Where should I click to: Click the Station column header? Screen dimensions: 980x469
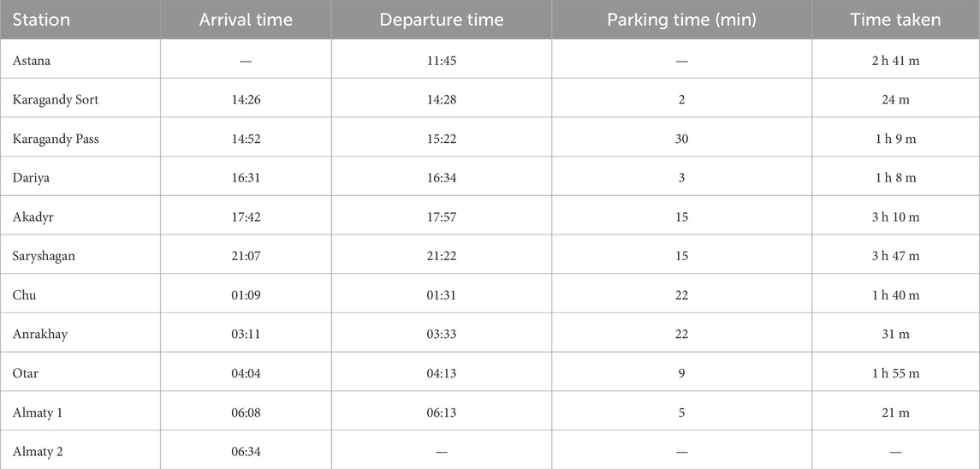[41, 20]
